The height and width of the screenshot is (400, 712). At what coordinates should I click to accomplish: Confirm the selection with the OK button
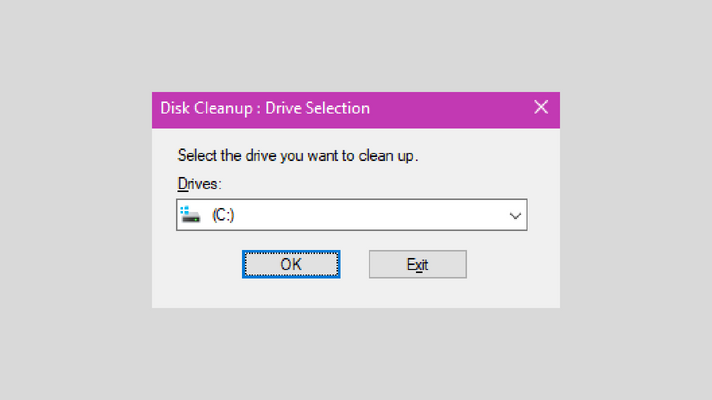[291, 264]
